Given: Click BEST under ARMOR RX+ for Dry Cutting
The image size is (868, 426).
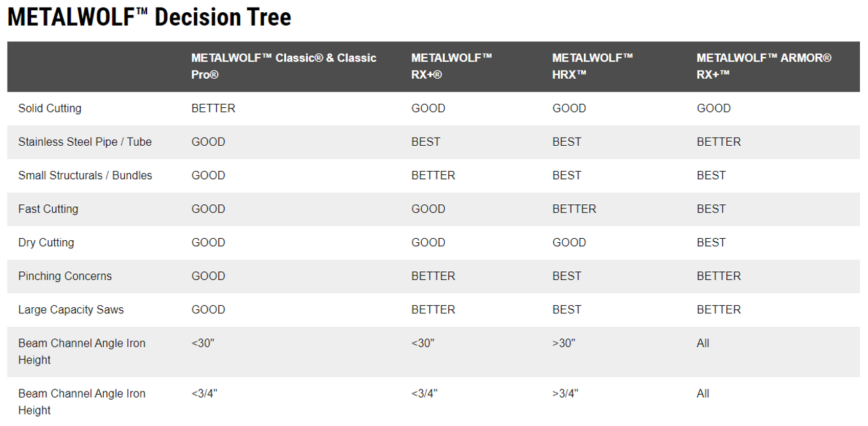Looking at the screenshot, I should click(x=711, y=243).
